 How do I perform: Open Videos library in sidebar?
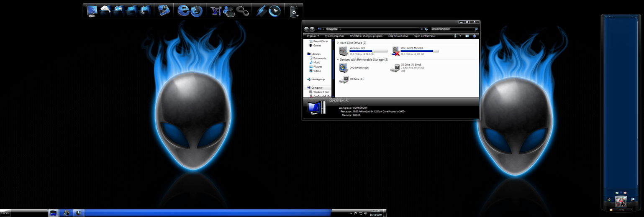click(315, 71)
